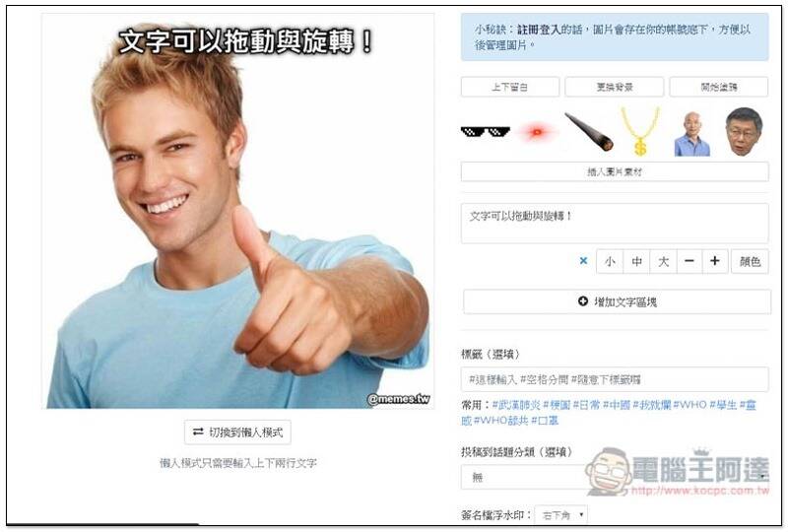Add the gold dollar chain sticker
This screenshot has width=788, height=532.
(639, 131)
